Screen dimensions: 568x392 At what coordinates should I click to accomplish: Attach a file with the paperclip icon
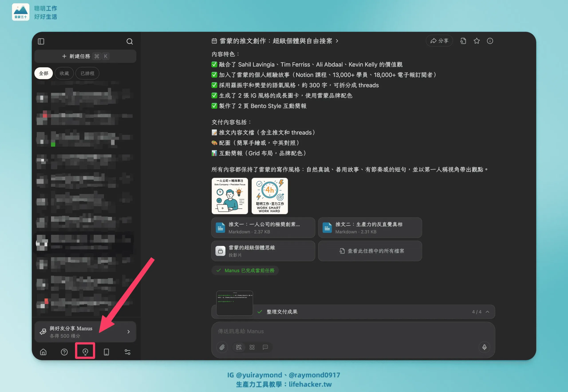[x=222, y=347]
